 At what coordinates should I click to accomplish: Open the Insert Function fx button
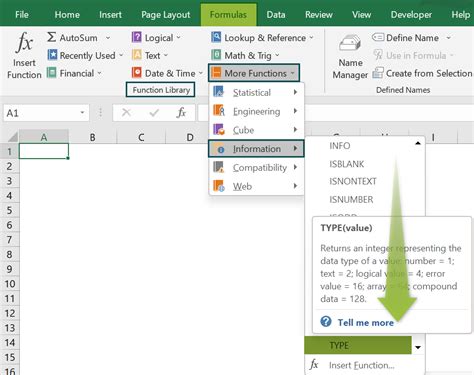pyautogui.click(x=24, y=55)
